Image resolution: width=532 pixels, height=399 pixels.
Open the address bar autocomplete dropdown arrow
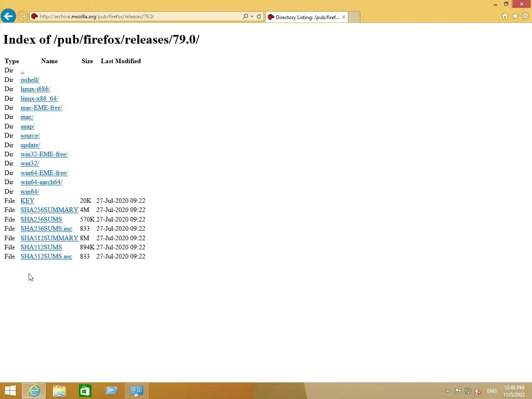(252, 17)
